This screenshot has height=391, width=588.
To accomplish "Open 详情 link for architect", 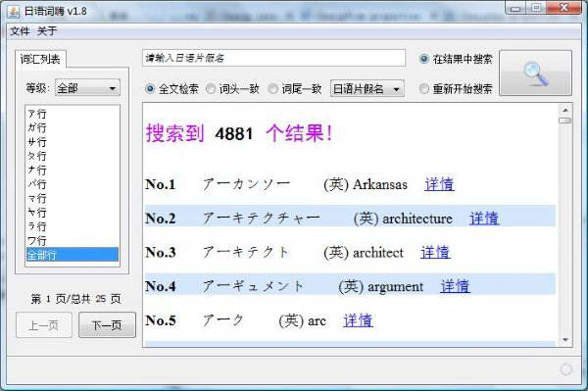I will click(435, 252).
